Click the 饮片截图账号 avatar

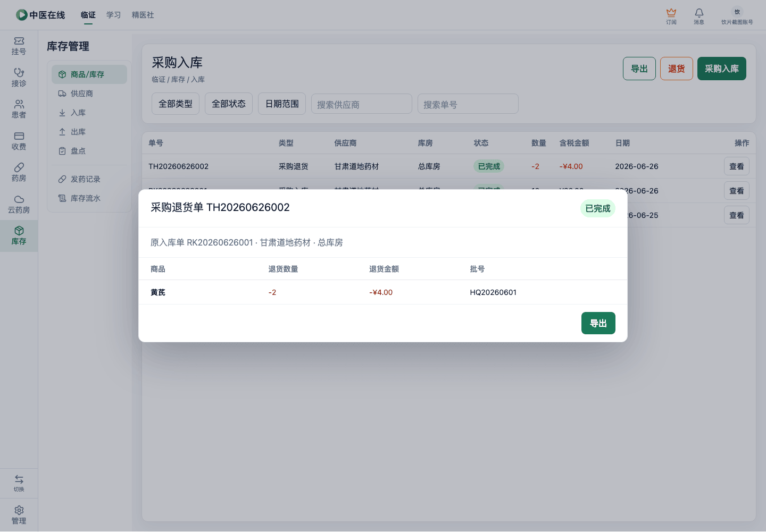pos(737,12)
